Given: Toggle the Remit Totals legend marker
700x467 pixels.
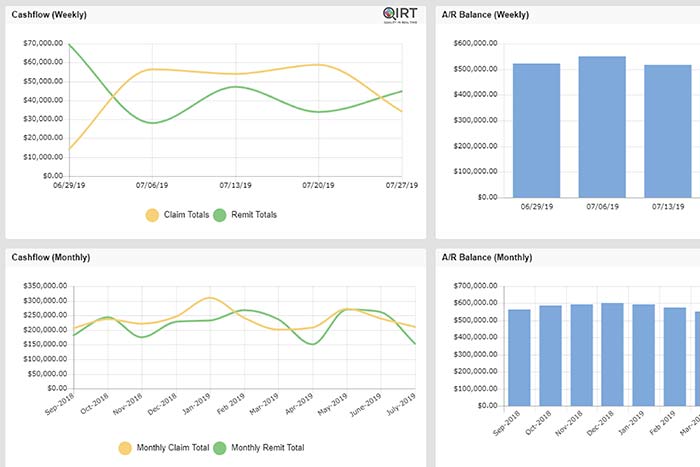Looking at the screenshot, I should (x=217, y=214).
